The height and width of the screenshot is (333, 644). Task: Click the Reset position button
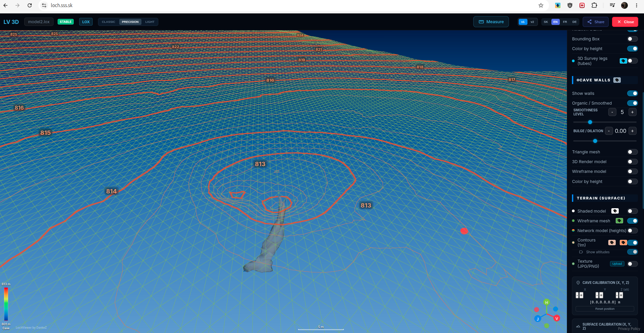pyautogui.click(x=605, y=309)
